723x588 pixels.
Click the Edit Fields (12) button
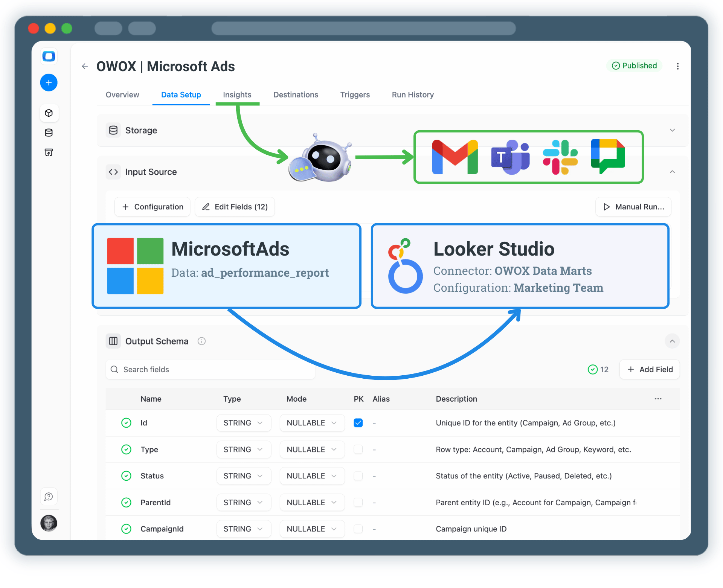pos(234,207)
